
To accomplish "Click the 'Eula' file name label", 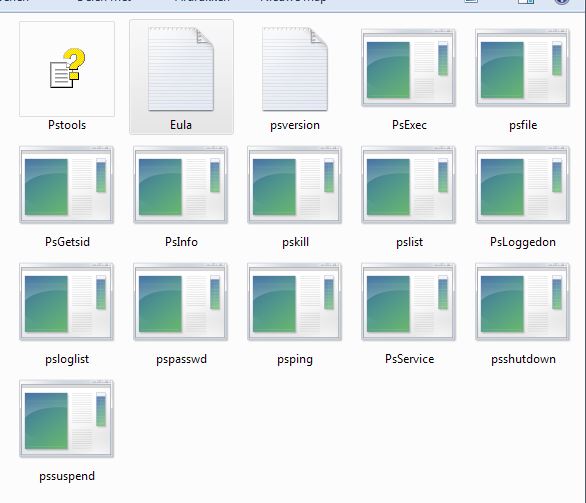I will [x=181, y=125].
